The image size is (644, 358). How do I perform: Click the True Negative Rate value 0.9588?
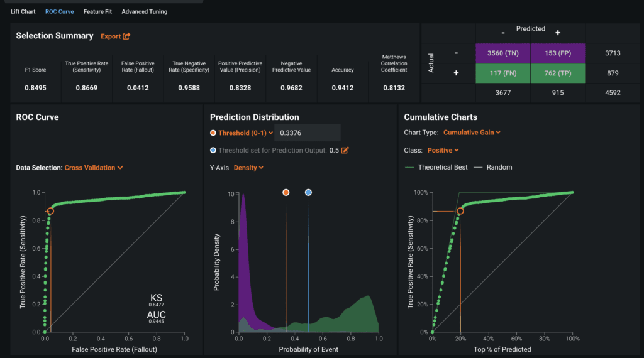(189, 88)
